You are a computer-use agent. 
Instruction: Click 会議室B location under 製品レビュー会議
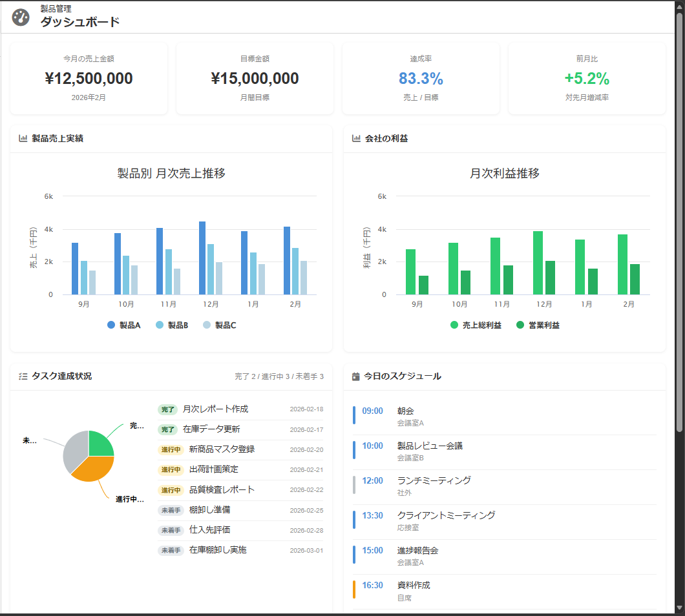pos(410,458)
